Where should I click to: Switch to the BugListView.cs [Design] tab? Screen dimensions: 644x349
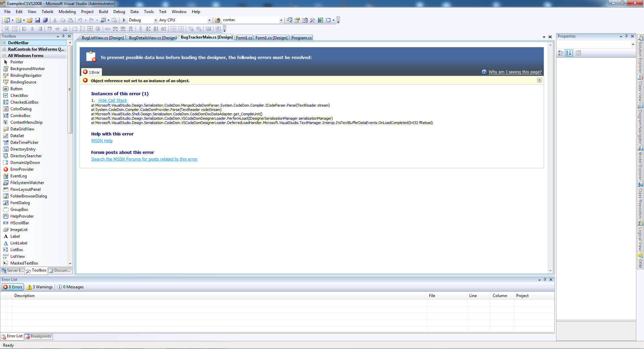102,38
